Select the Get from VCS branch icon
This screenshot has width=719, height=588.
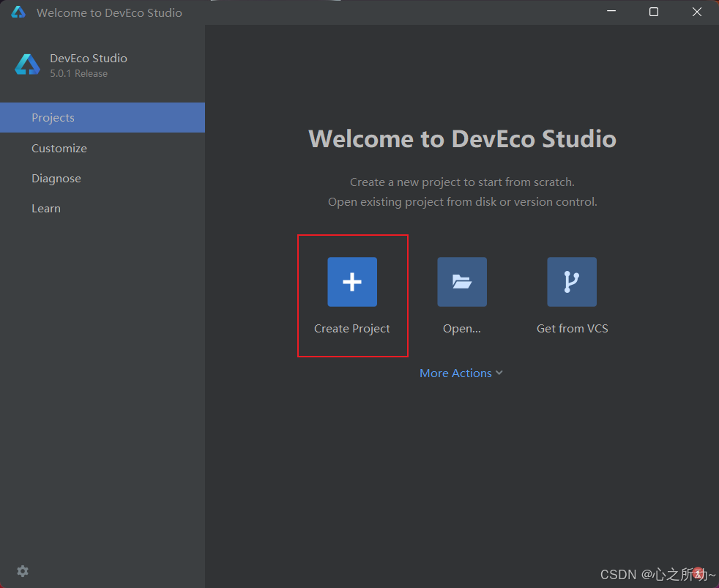(572, 281)
